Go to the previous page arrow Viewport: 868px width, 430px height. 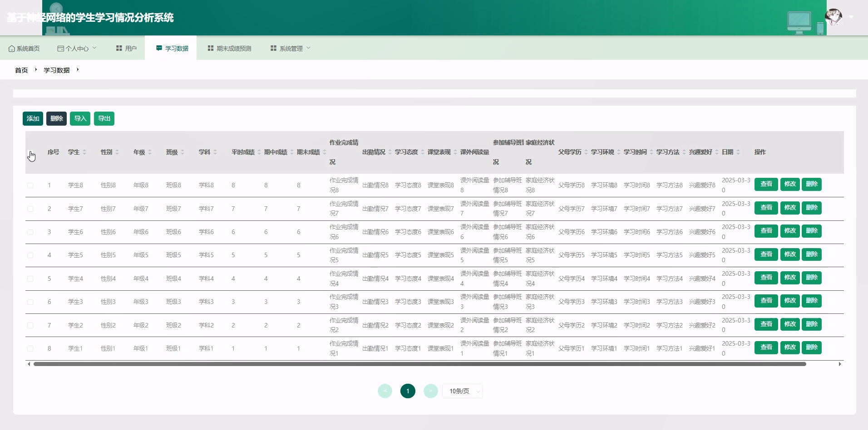point(385,391)
